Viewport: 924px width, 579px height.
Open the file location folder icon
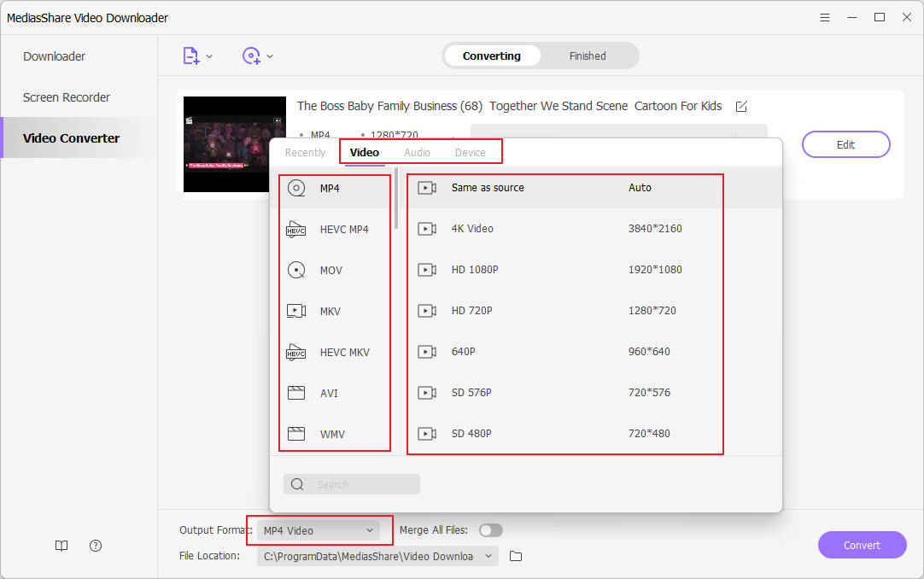pyautogui.click(x=516, y=556)
